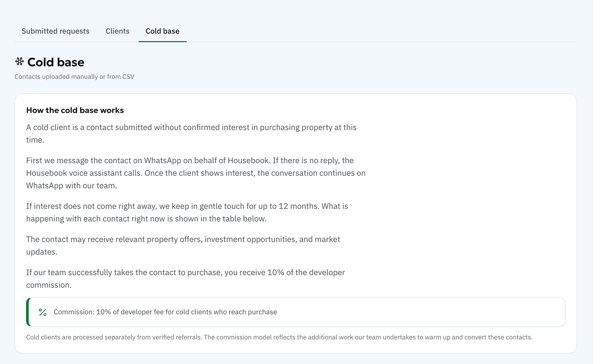Click 'How the cold base works' heading

[75, 110]
